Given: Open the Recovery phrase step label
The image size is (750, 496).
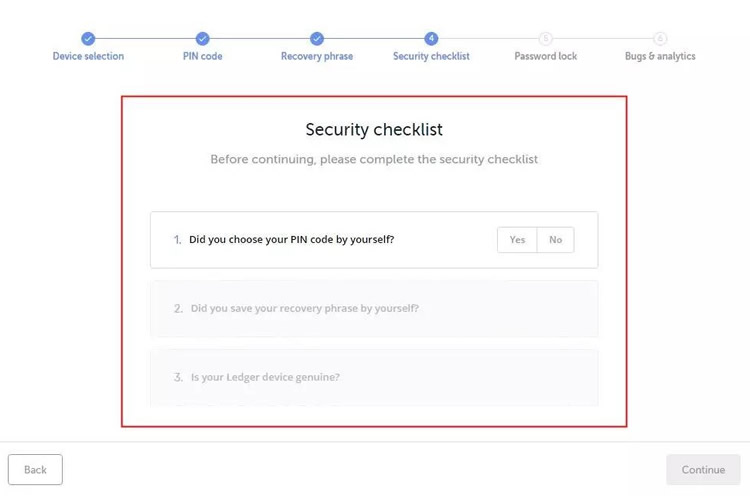Looking at the screenshot, I should (x=316, y=57).
